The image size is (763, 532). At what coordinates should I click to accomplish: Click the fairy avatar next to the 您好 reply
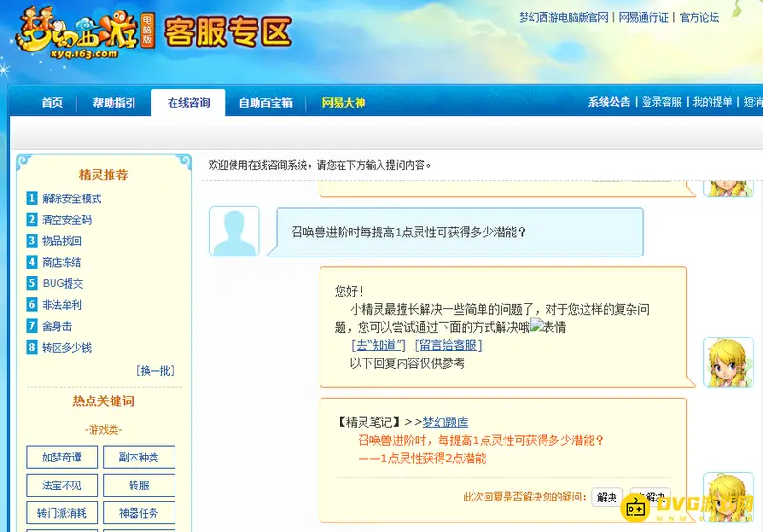click(x=728, y=362)
